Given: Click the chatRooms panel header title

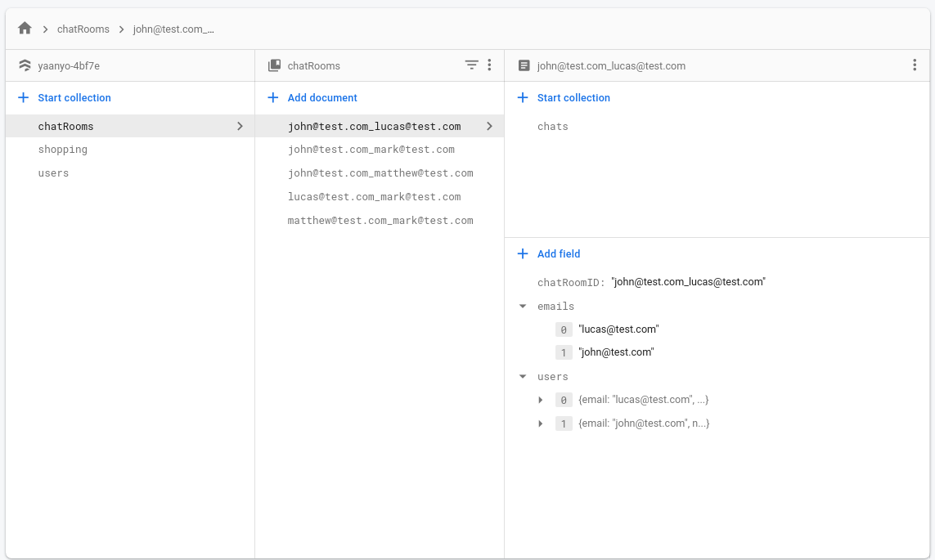Looking at the screenshot, I should (313, 65).
